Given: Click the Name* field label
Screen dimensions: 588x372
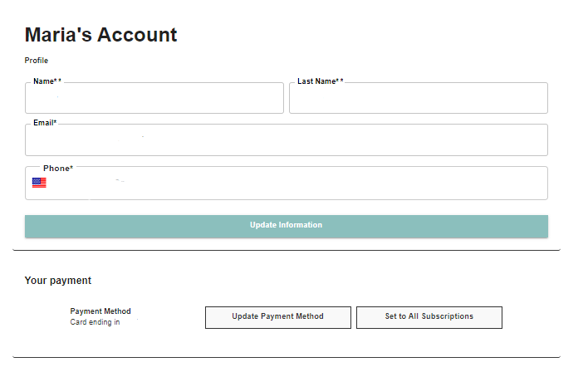Looking at the screenshot, I should pos(47,81).
